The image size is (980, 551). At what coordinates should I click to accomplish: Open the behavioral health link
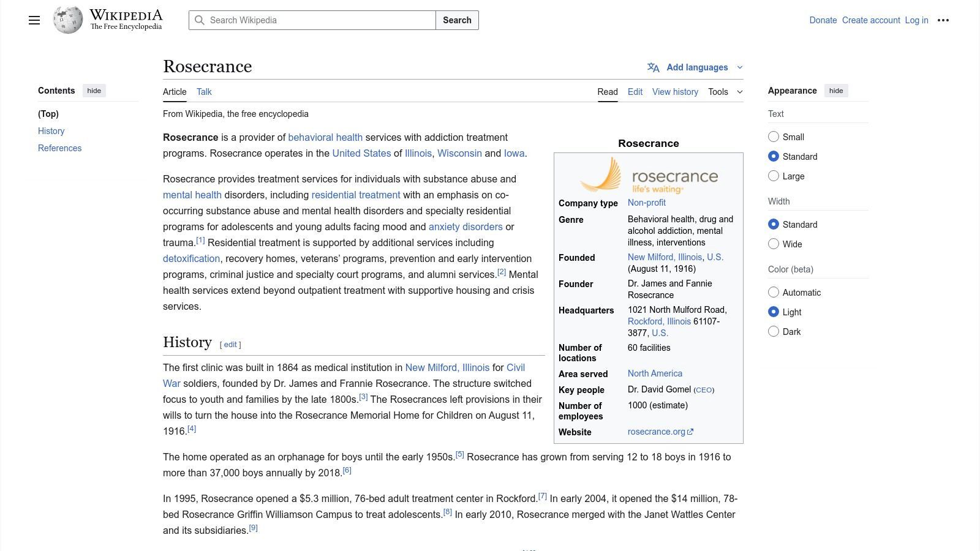(325, 137)
